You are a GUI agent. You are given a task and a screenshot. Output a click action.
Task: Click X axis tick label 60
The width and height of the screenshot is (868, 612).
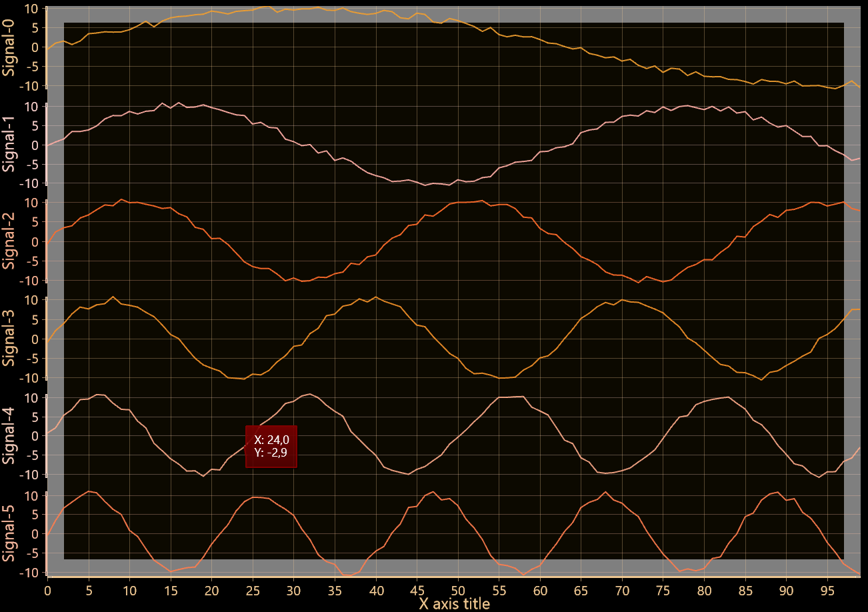[x=540, y=591]
